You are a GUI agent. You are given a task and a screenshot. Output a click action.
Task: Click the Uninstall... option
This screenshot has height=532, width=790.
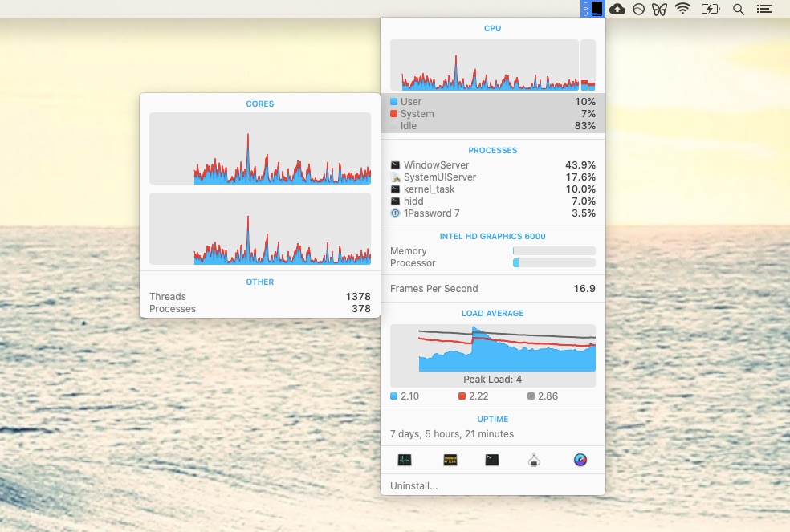pos(414,486)
